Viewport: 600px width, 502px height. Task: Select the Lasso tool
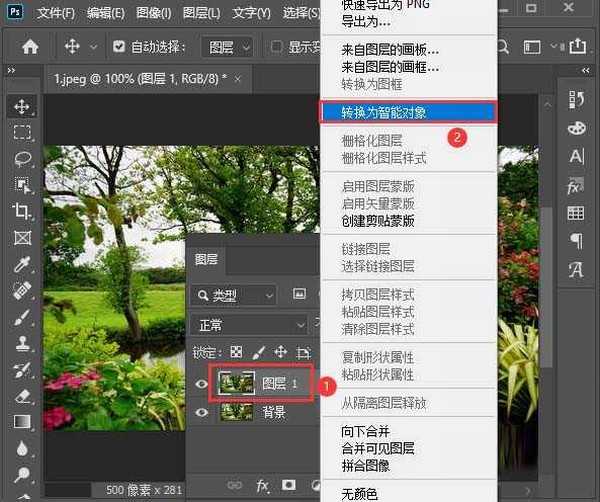click(22, 158)
